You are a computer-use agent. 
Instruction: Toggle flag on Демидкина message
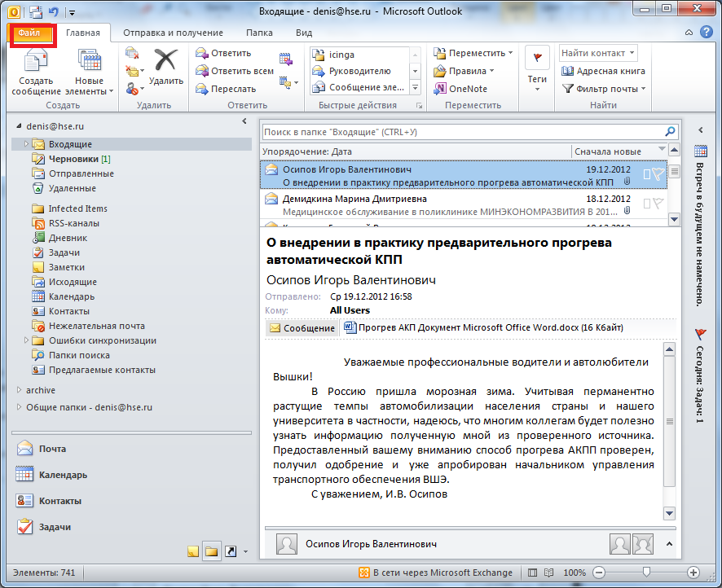659,204
